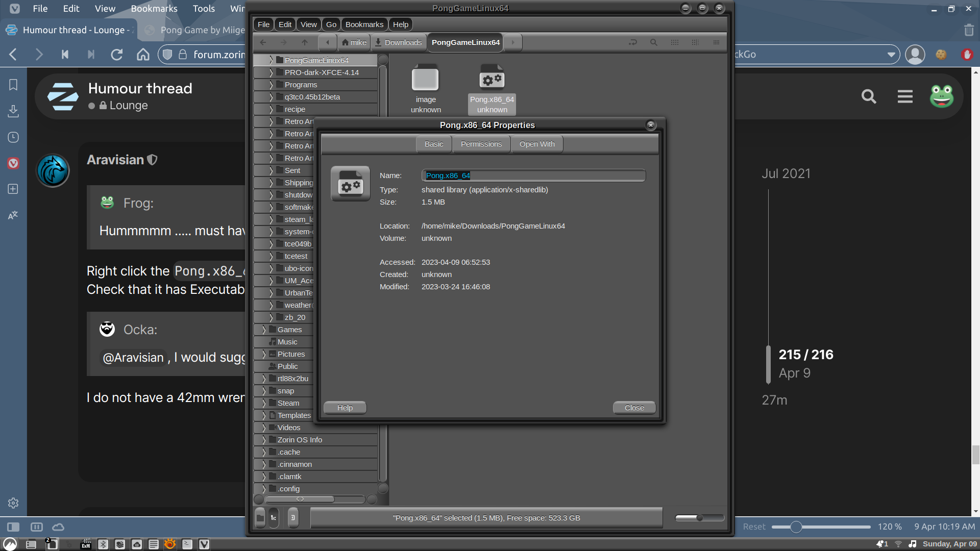Open the File menu in file manager
The image size is (980, 551).
[263, 24]
